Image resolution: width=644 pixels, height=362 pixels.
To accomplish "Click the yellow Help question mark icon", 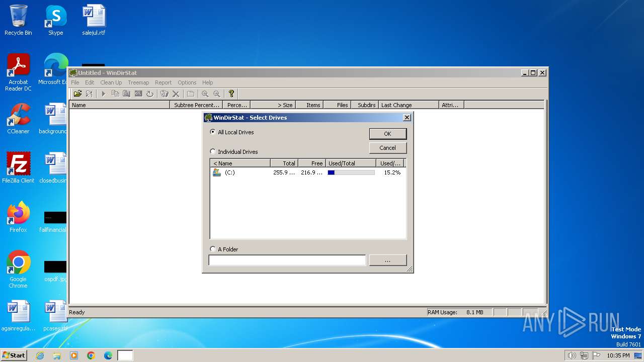I will [231, 94].
